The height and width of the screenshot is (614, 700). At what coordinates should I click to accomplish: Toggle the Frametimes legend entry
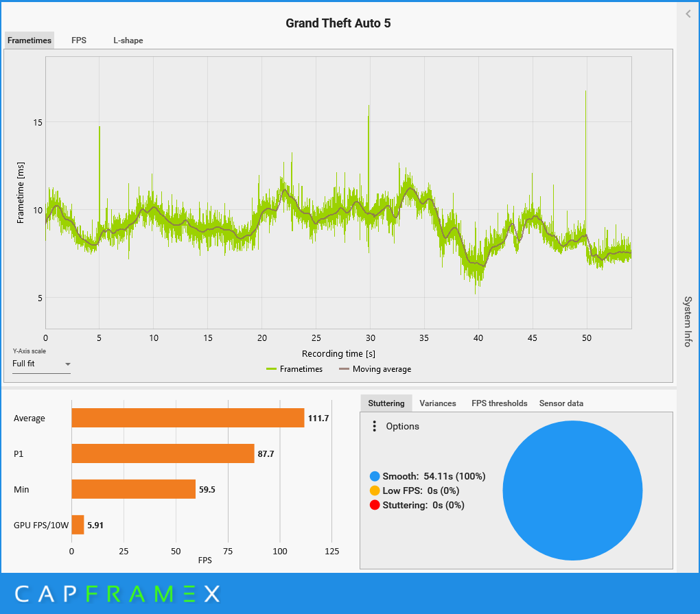[x=294, y=369]
